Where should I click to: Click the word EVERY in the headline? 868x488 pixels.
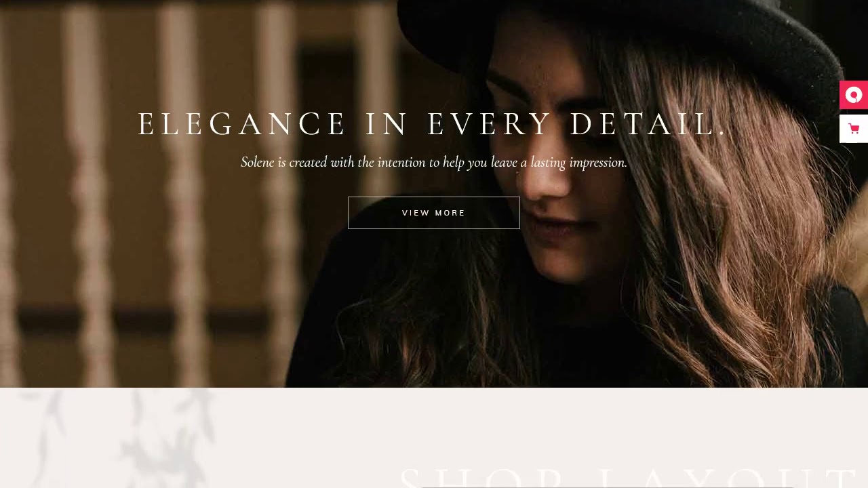(x=490, y=125)
